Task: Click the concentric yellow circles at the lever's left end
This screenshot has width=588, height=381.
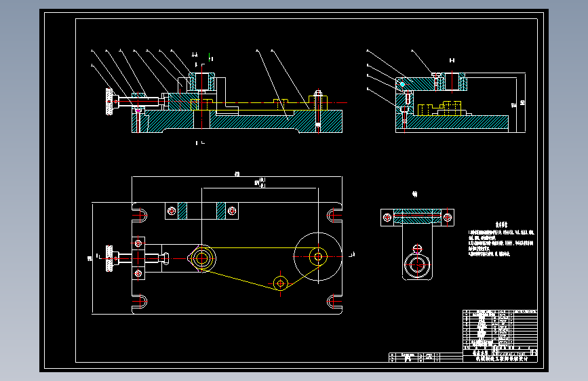Action: [x=201, y=258]
